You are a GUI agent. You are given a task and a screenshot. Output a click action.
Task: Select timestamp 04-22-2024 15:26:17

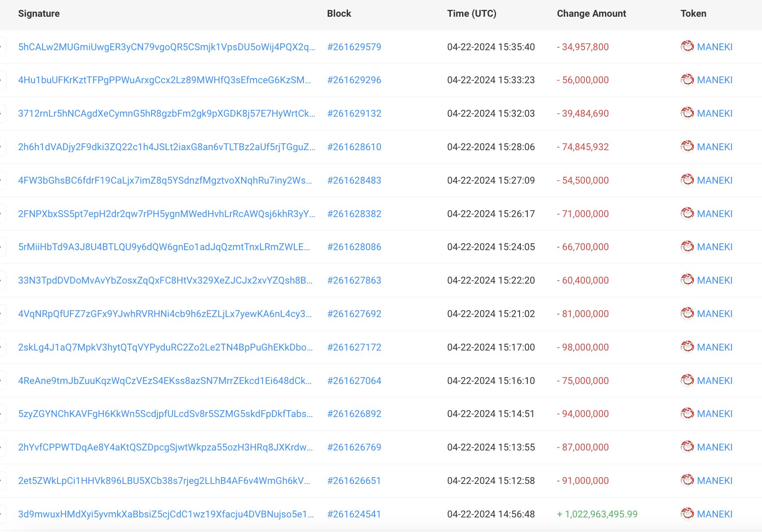[491, 214]
